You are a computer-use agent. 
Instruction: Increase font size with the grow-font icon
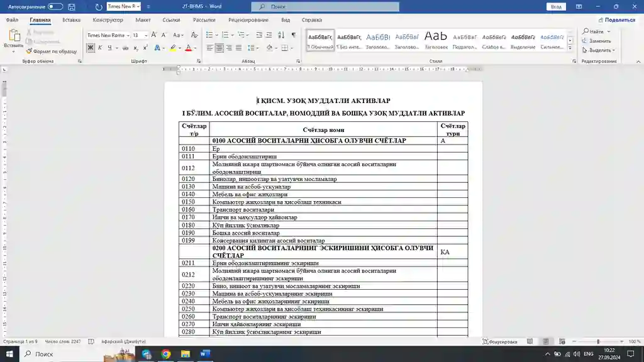tap(154, 35)
